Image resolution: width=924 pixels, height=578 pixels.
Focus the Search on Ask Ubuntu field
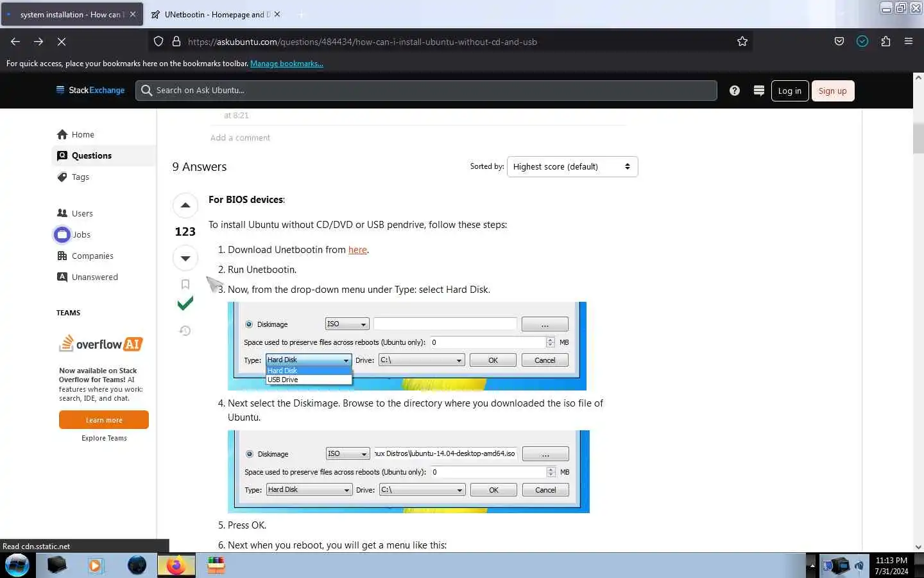tap(426, 91)
